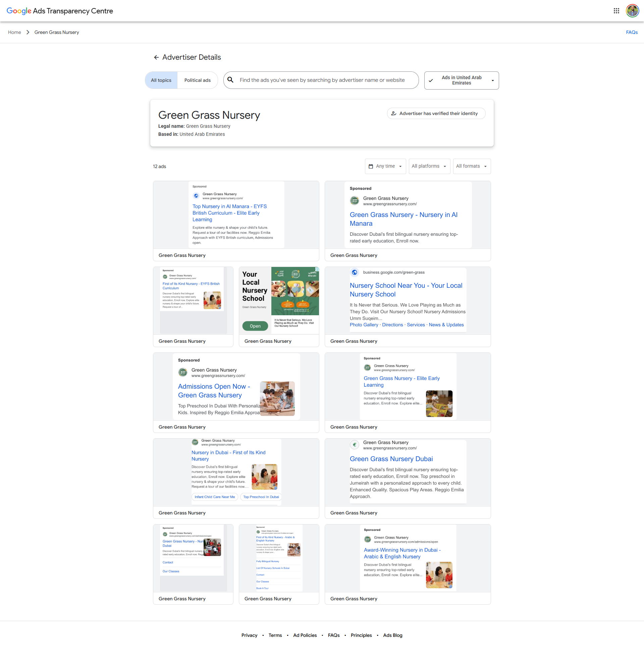Click Advertiser has verified their identity chip
644x660 pixels.
coord(436,114)
